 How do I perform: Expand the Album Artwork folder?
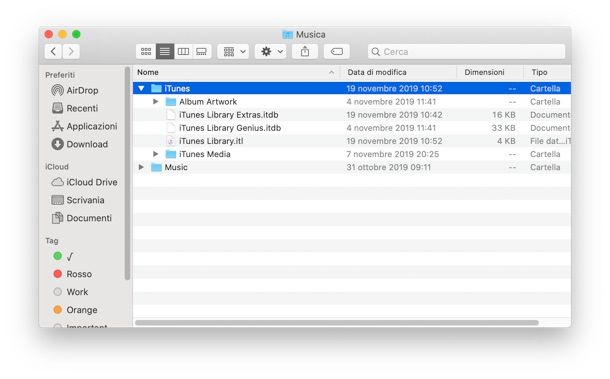(x=156, y=102)
